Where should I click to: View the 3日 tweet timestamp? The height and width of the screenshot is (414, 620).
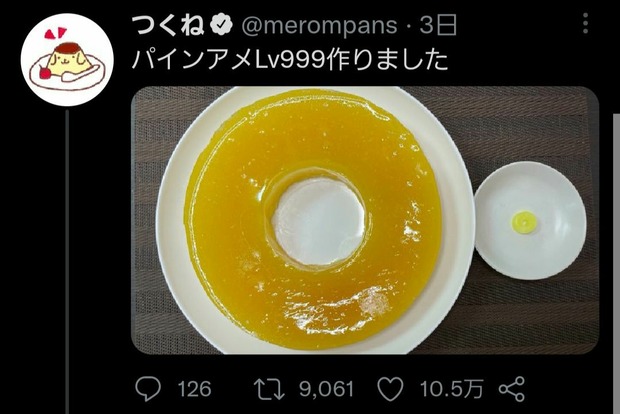[x=438, y=25]
